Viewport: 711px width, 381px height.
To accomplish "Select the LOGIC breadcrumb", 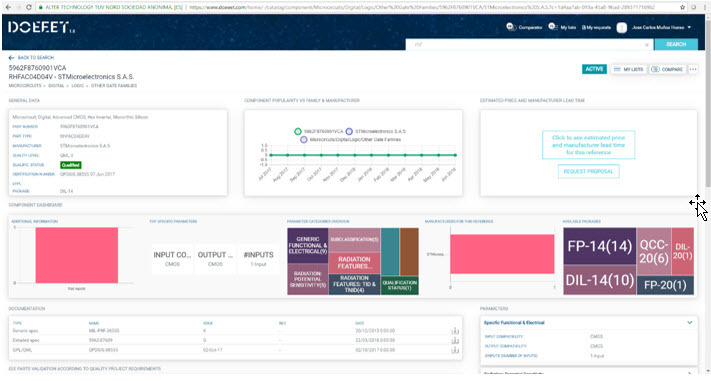I will pyautogui.click(x=78, y=86).
